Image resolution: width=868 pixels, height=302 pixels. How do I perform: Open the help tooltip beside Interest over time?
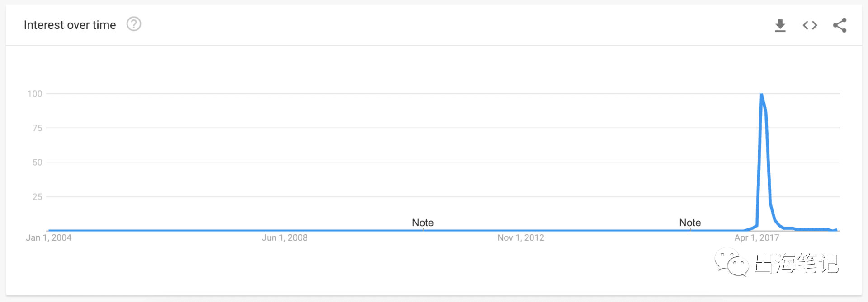point(134,24)
